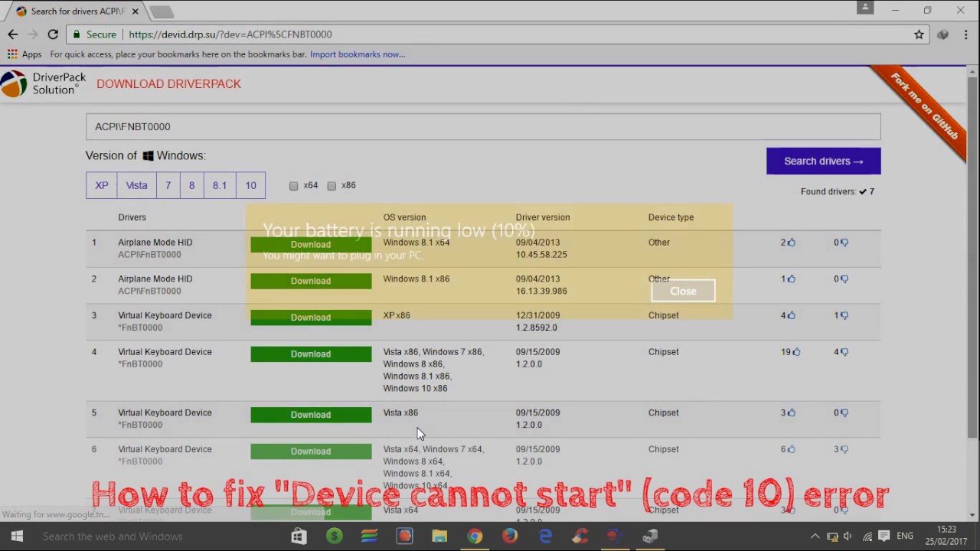980x551 pixels.
Task: Select the Windows 8.1 version tab
Action: coord(220,185)
